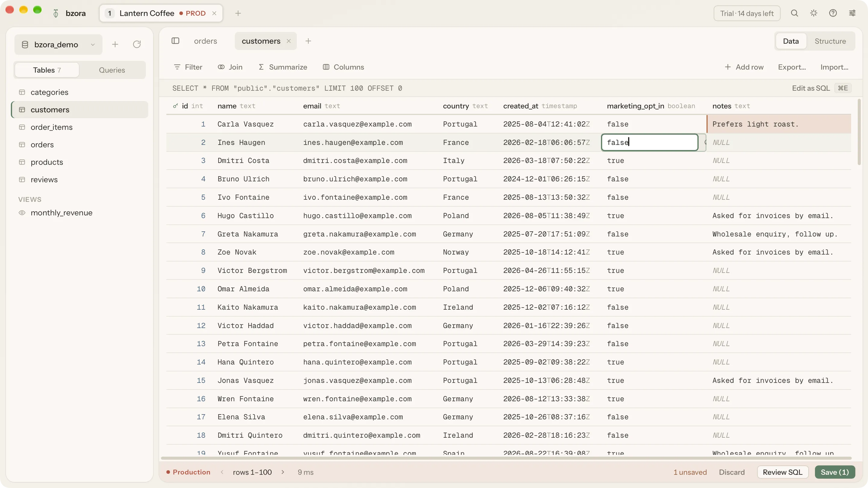
Task: Open the search magnifier icon
Action: pos(794,13)
